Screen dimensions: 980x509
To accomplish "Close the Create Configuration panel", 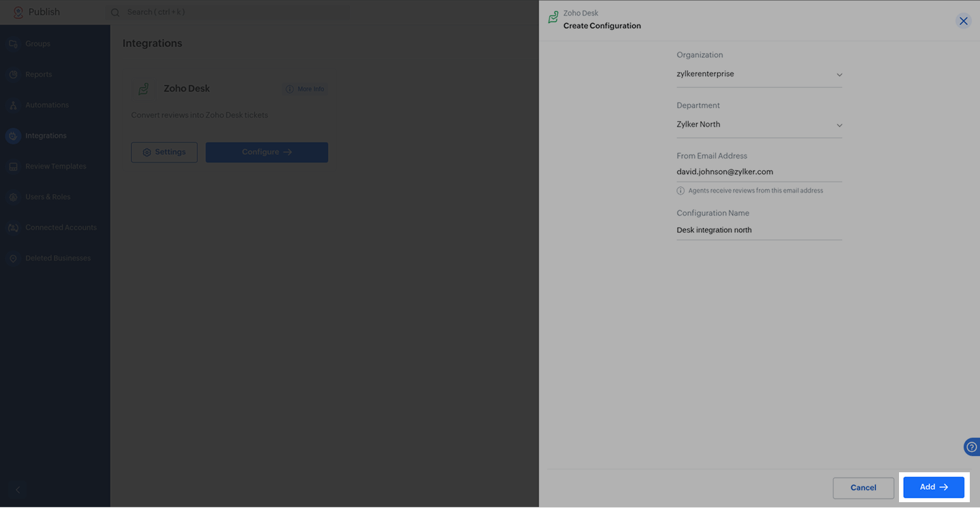I will 964,21.
